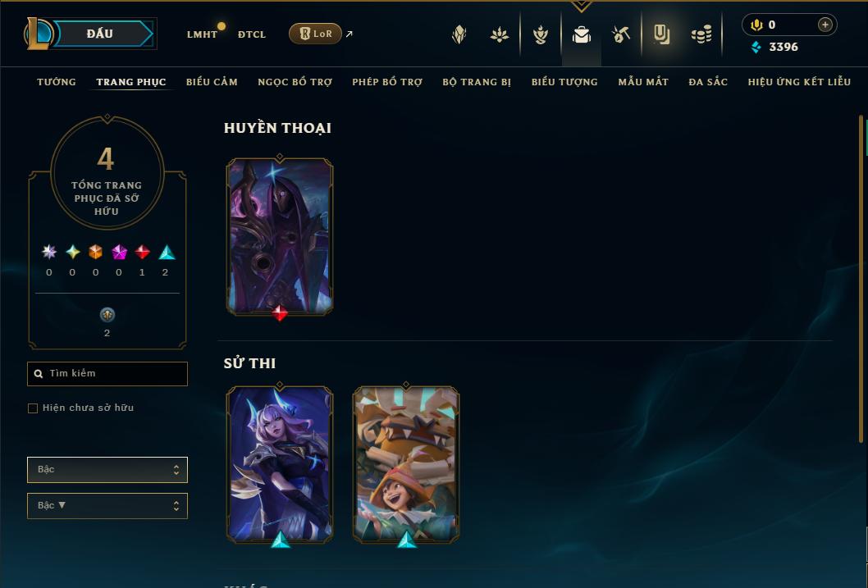Expand the first 'Bậc' dropdown

tap(107, 470)
